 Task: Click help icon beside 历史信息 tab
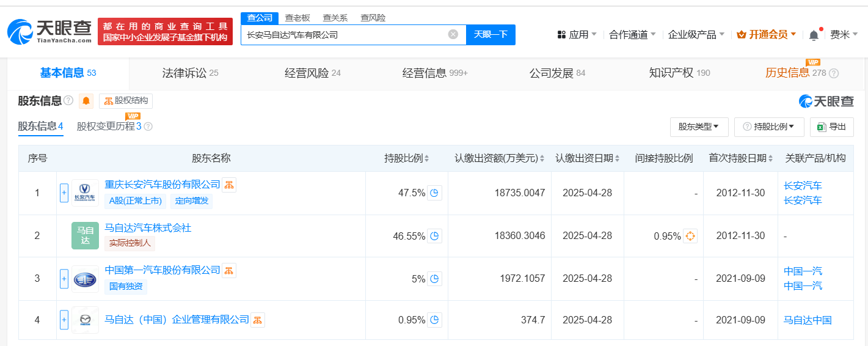click(x=834, y=73)
